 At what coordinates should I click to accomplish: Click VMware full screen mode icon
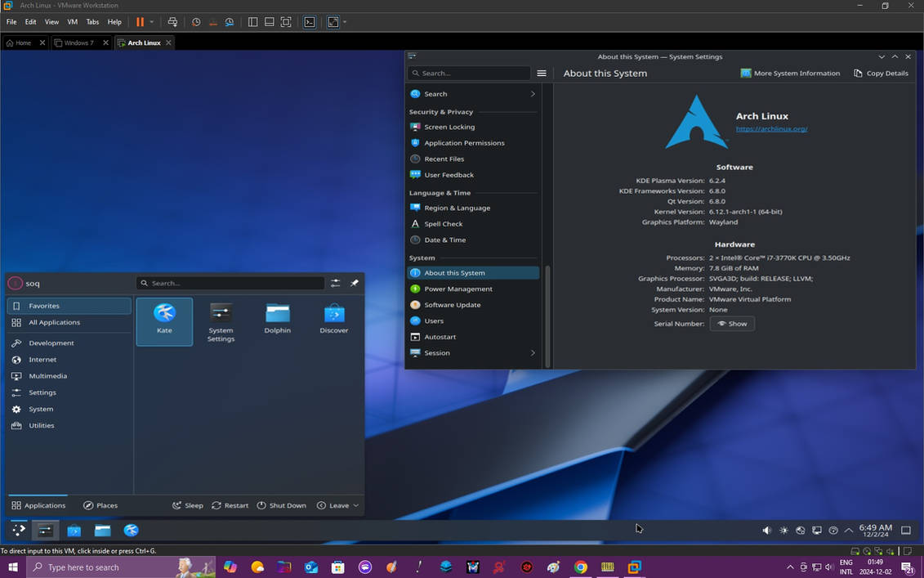(286, 22)
